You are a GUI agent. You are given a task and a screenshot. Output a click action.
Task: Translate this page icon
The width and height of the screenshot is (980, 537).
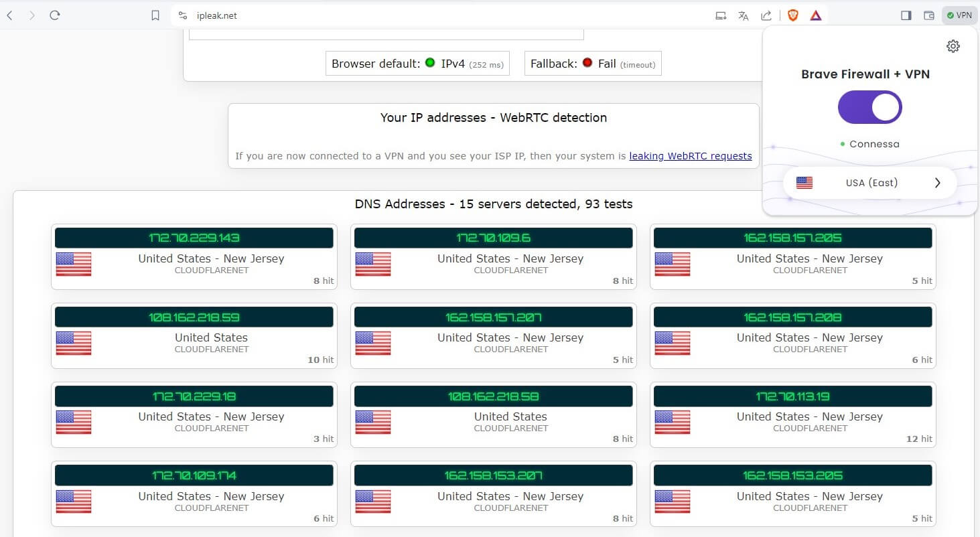coord(744,15)
